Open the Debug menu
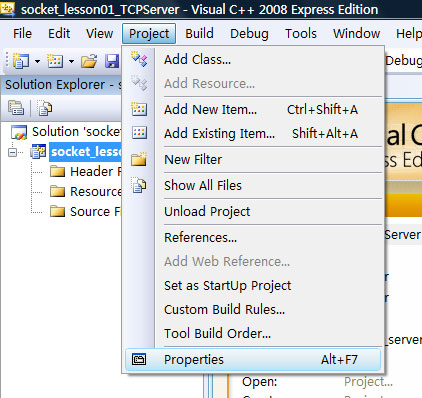 pos(249,34)
